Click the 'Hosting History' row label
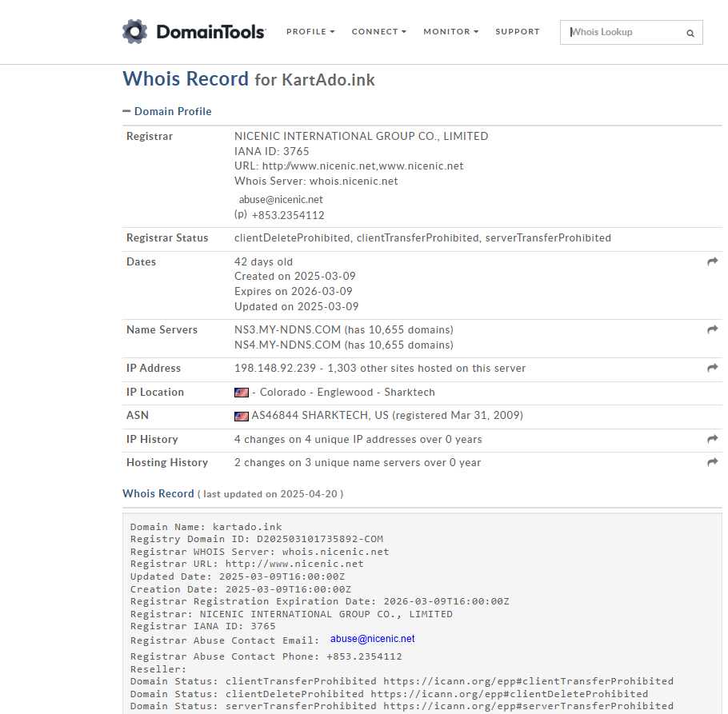This screenshot has height=714, width=728. click(167, 463)
